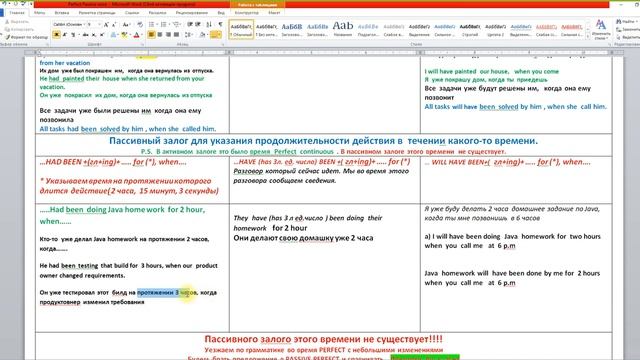The height and width of the screenshot is (360, 640).
Task: Toggle bold formatting in Font group
Action: pos(57,35)
